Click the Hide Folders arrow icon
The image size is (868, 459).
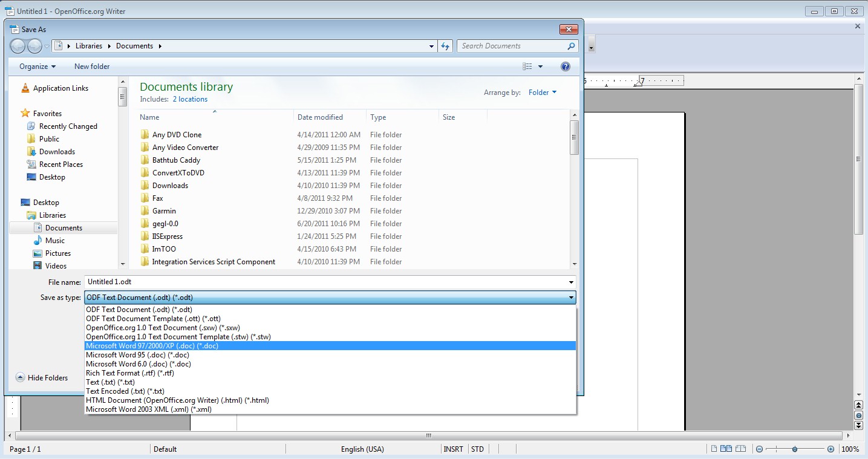(20, 377)
